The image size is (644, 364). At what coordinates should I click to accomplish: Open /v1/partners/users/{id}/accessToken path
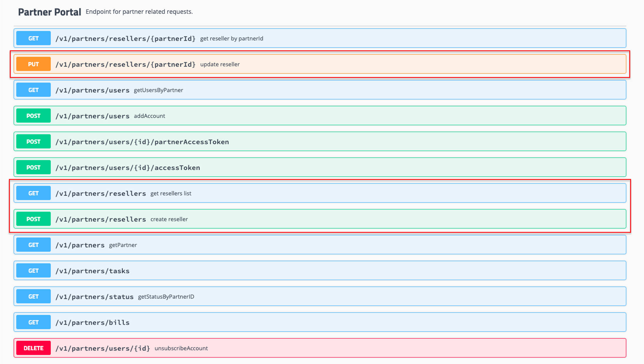click(x=128, y=168)
